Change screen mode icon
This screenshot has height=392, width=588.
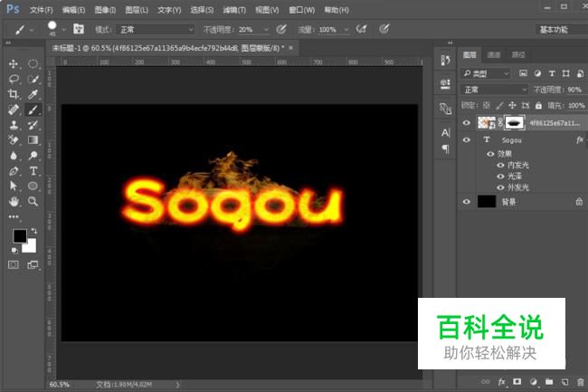pos(33,265)
